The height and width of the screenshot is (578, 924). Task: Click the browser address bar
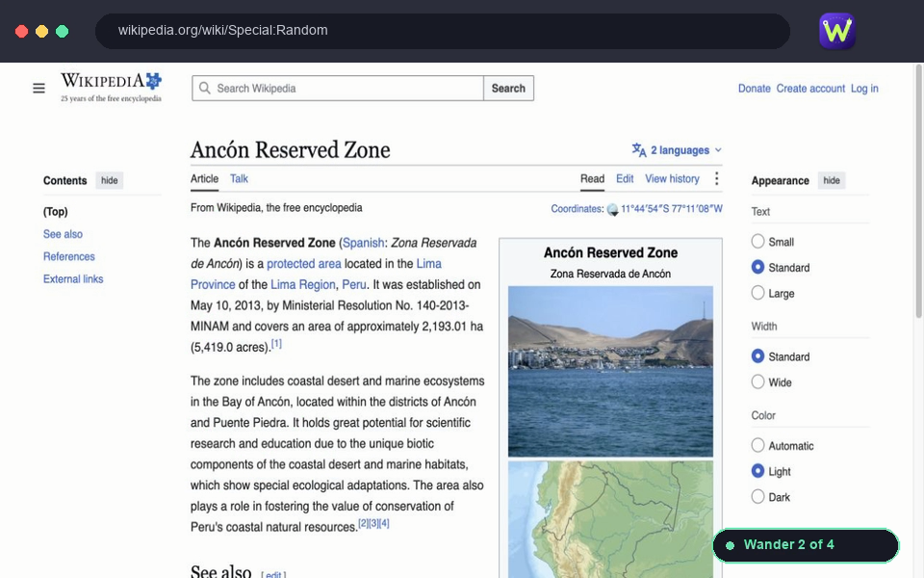[443, 31]
